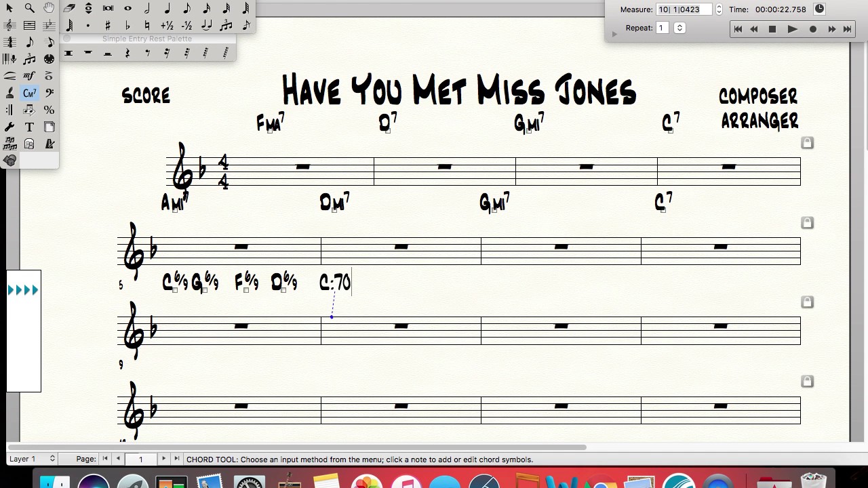Click the Record button
Viewport: 868px width, 488px height.
(812, 29)
